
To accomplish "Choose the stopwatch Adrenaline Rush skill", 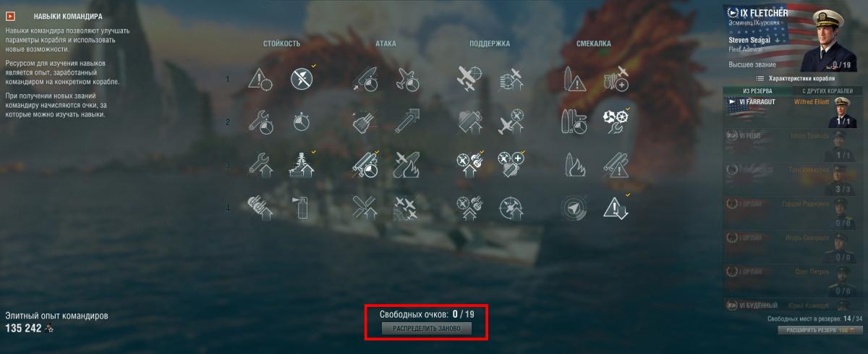I will click(302, 122).
